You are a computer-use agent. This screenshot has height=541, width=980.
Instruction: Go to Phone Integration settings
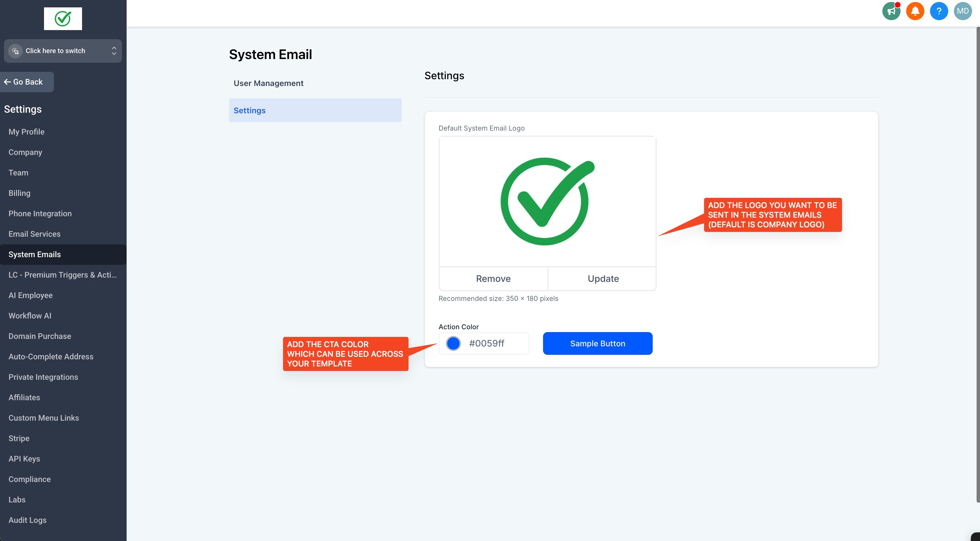click(40, 213)
